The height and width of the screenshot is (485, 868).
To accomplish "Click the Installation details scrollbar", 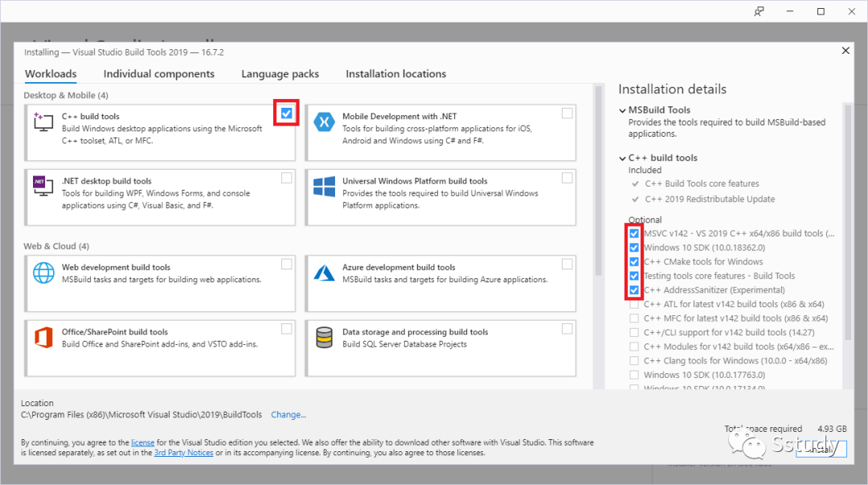I will [x=847, y=222].
